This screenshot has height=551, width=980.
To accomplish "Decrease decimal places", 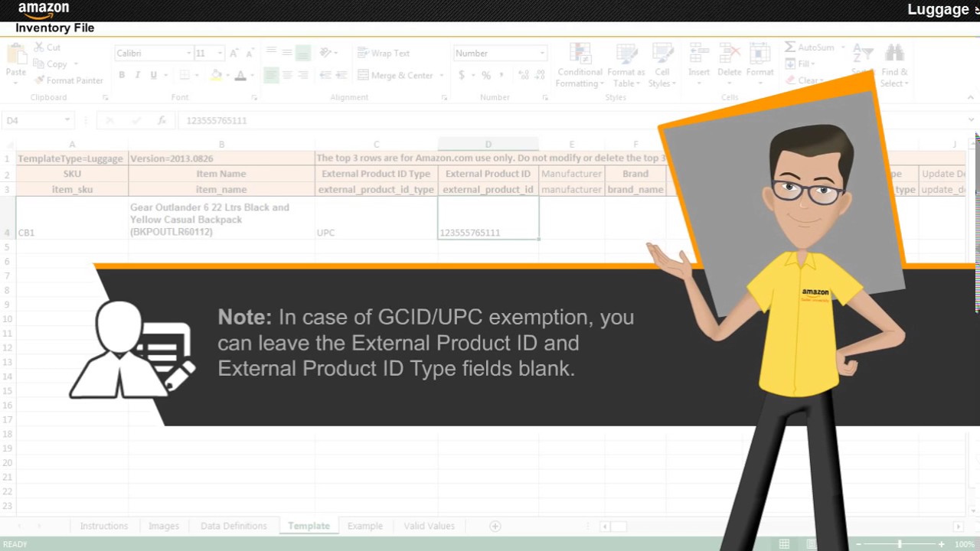I will click(x=540, y=75).
